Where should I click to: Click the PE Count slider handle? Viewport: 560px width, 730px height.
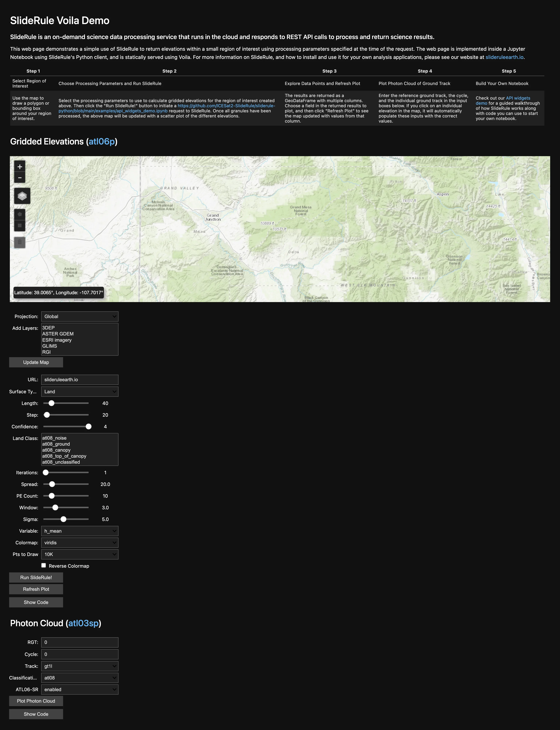(52, 496)
